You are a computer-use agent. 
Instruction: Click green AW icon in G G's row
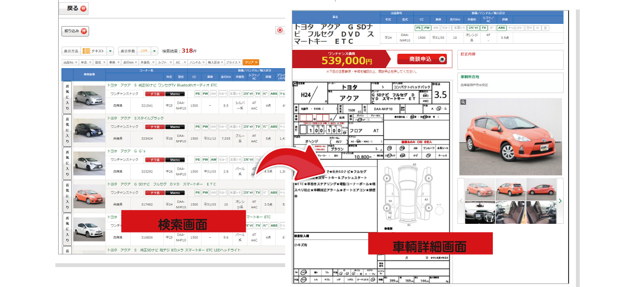click(213, 160)
